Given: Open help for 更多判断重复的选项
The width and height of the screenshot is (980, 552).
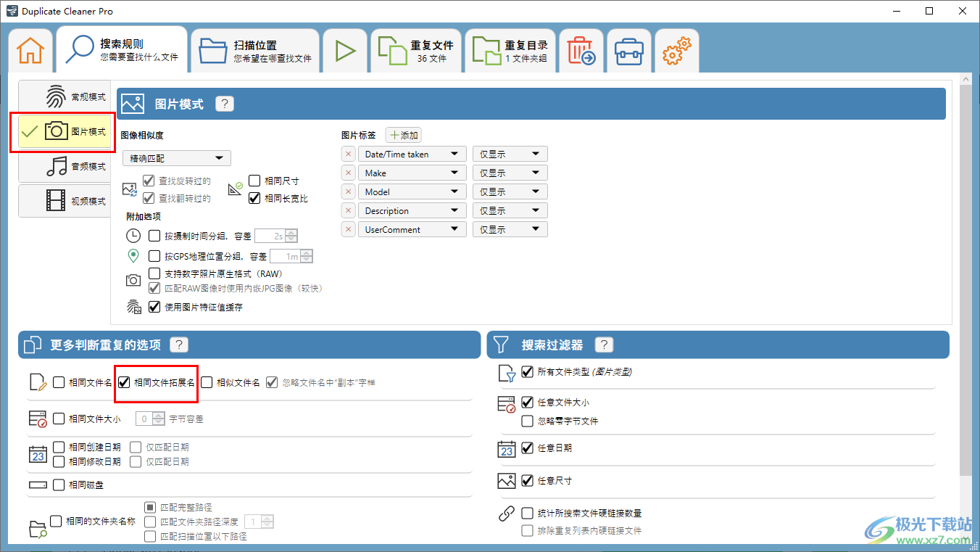Looking at the screenshot, I should click(178, 345).
